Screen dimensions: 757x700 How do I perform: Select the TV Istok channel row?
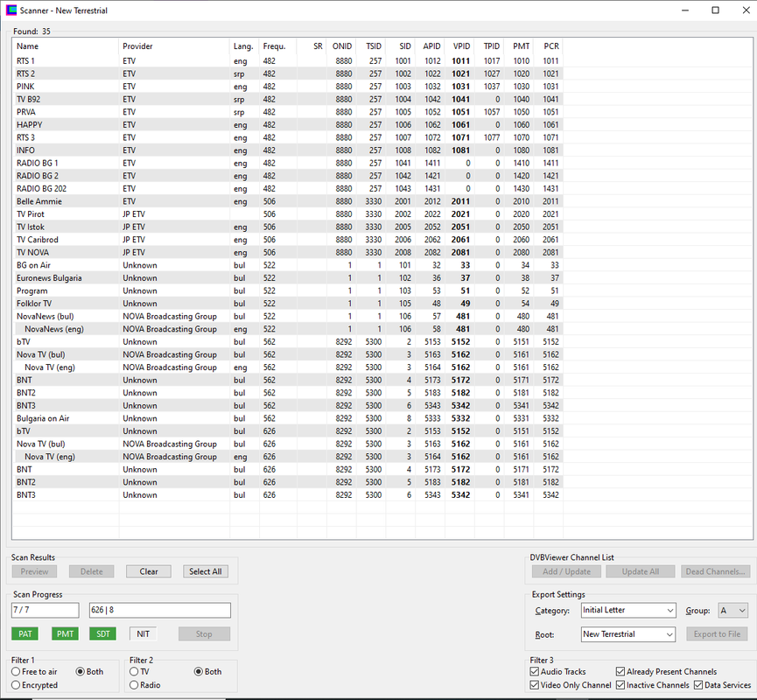click(x=288, y=227)
